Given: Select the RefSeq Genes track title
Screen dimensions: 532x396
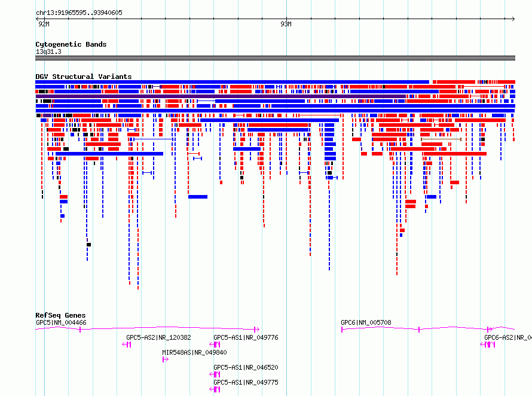Looking at the screenshot, I should 60,315.
